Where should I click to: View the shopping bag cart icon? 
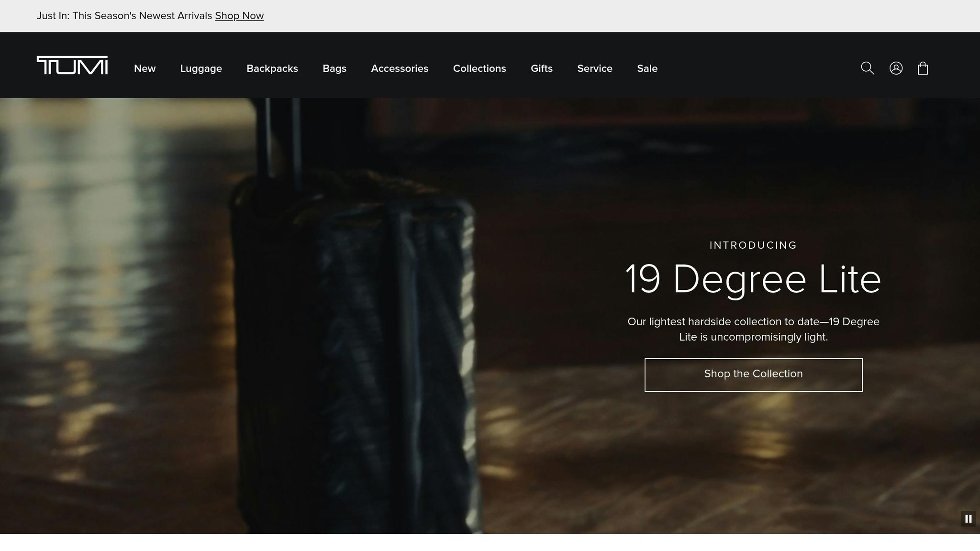coord(923,68)
